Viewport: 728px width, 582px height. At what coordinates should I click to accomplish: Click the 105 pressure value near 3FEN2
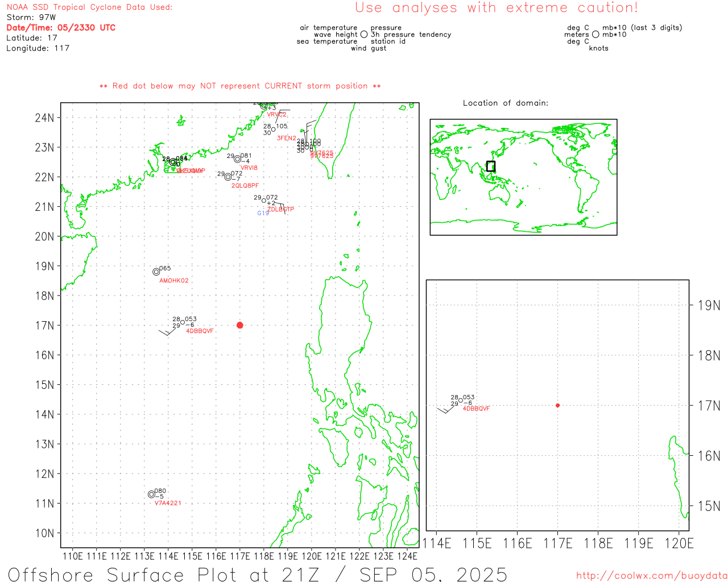(282, 126)
